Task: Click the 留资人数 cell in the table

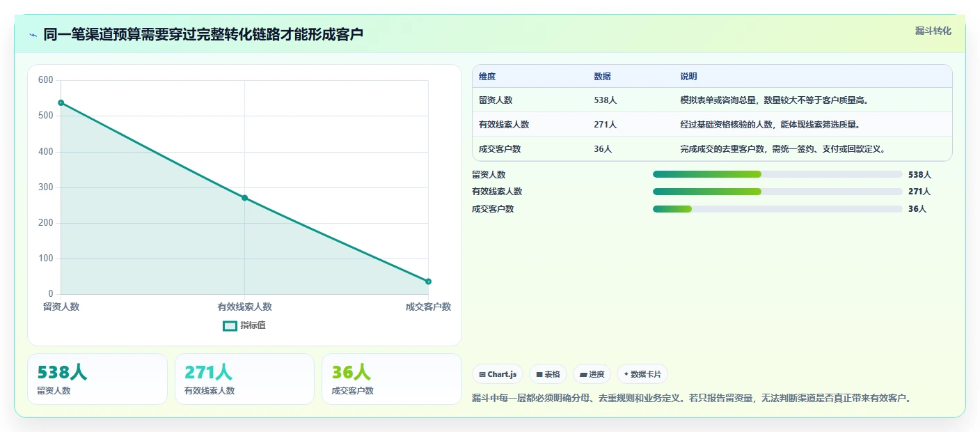Action: coord(496,100)
